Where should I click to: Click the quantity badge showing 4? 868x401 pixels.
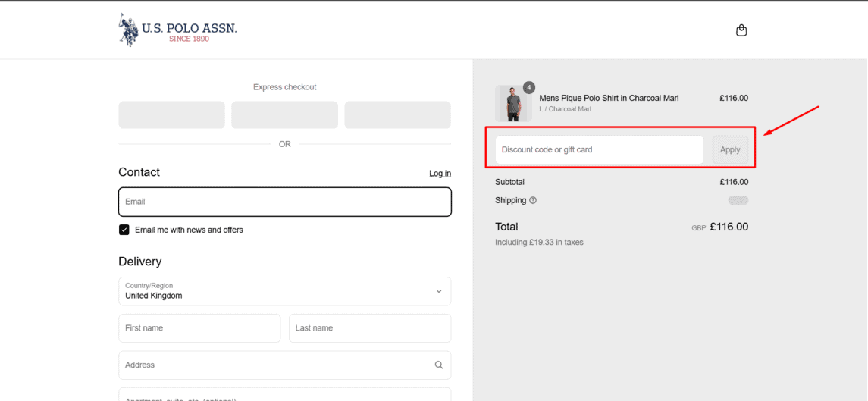coord(529,87)
